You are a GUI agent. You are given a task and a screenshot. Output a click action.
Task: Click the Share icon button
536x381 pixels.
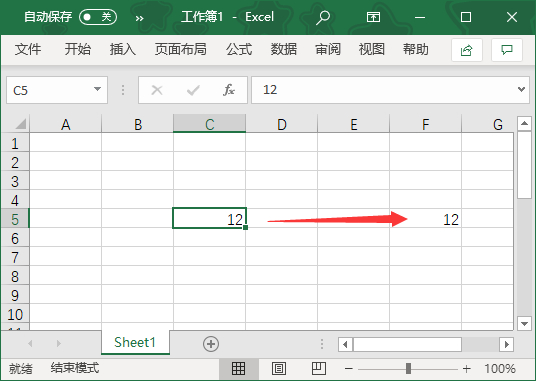pos(467,50)
